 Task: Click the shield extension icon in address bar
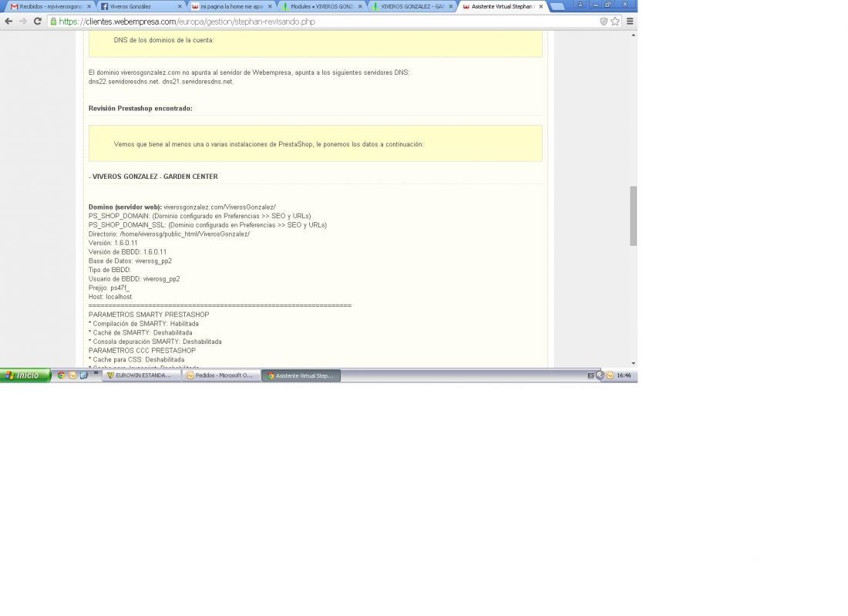(604, 22)
